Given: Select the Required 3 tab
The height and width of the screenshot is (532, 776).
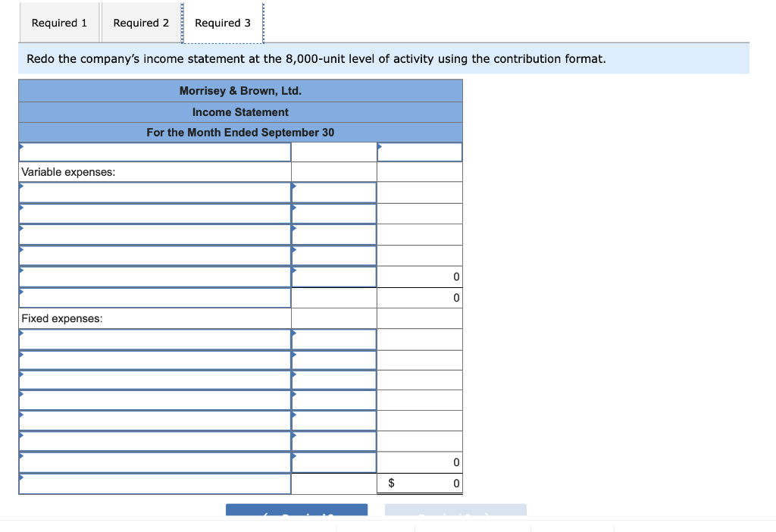Looking at the screenshot, I should tap(223, 23).
